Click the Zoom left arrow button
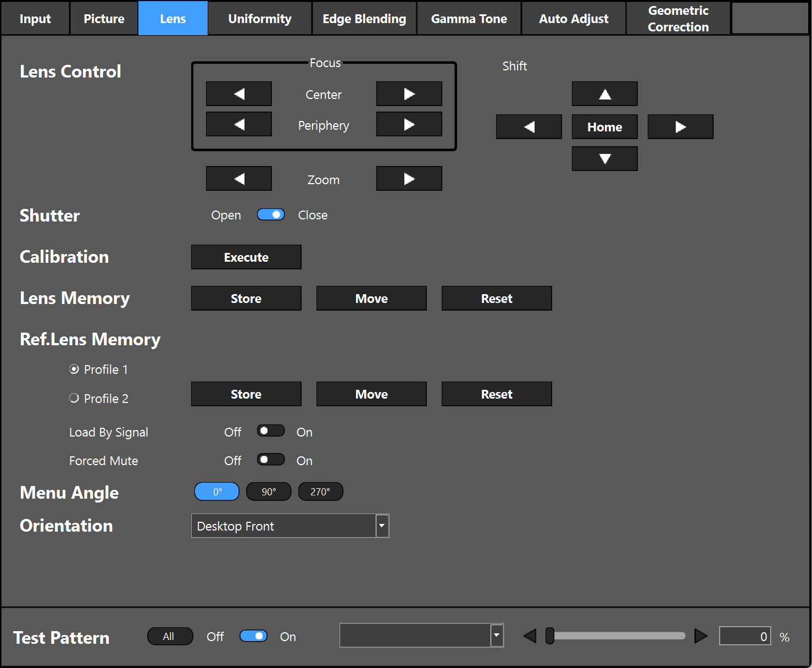The image size is (812, 668). (238, 179)
